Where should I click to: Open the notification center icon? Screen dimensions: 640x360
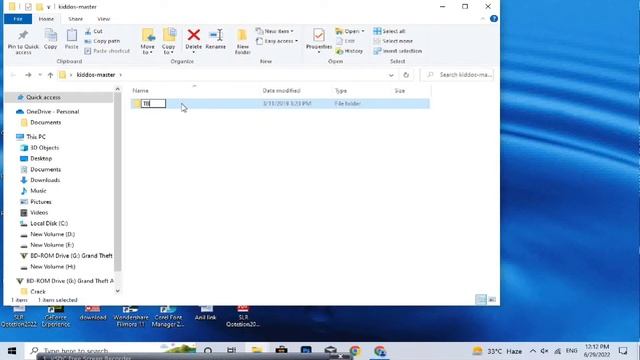pyautogui.click(x=623, y=351)
